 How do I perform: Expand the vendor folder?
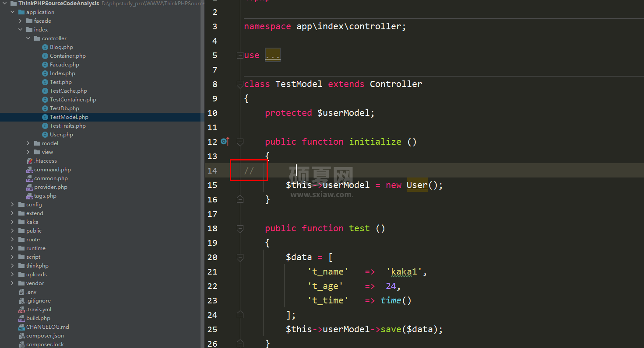pos(13,283)
